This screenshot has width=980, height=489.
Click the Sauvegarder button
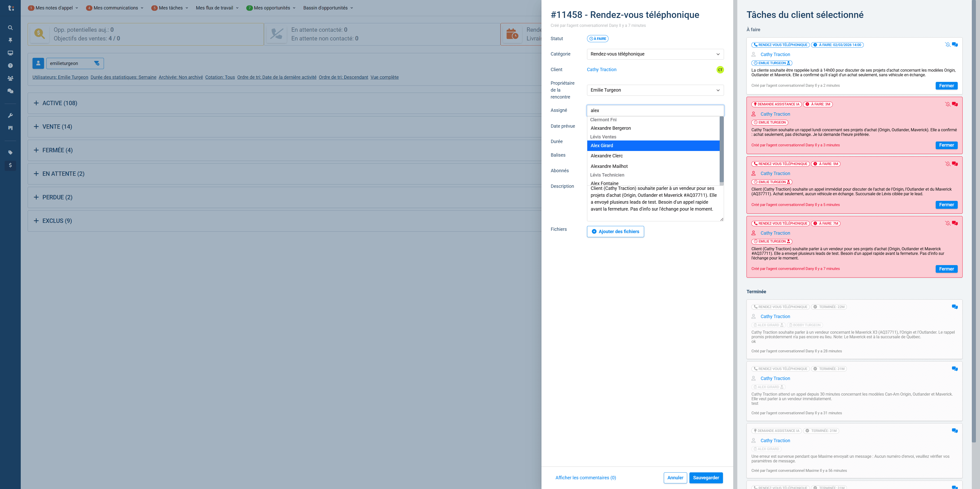[706, 478]
